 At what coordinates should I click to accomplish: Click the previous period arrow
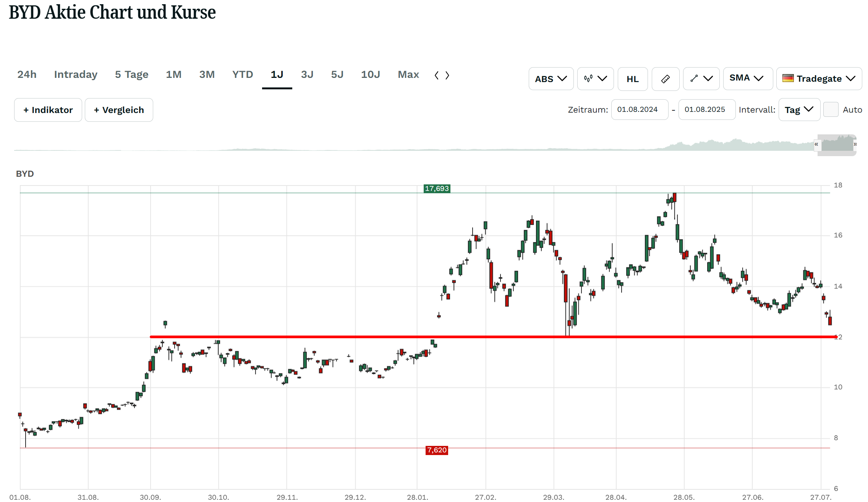(437, 75)
